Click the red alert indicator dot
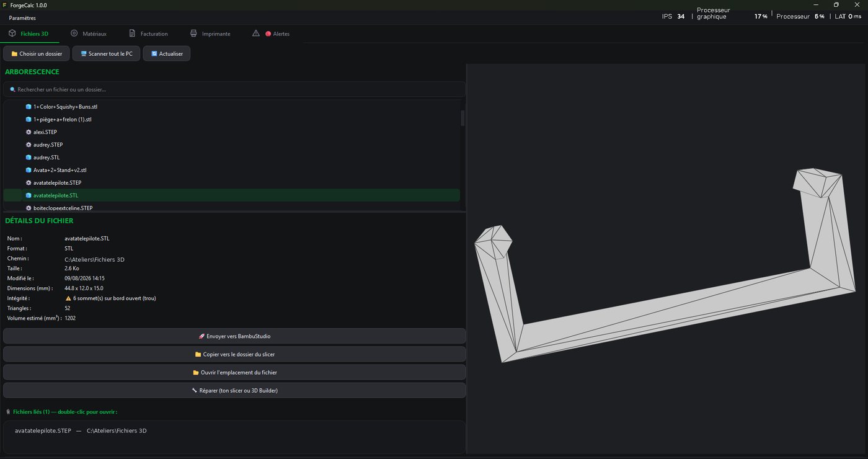The image size is (868, 459). click(x=268, y=33)
